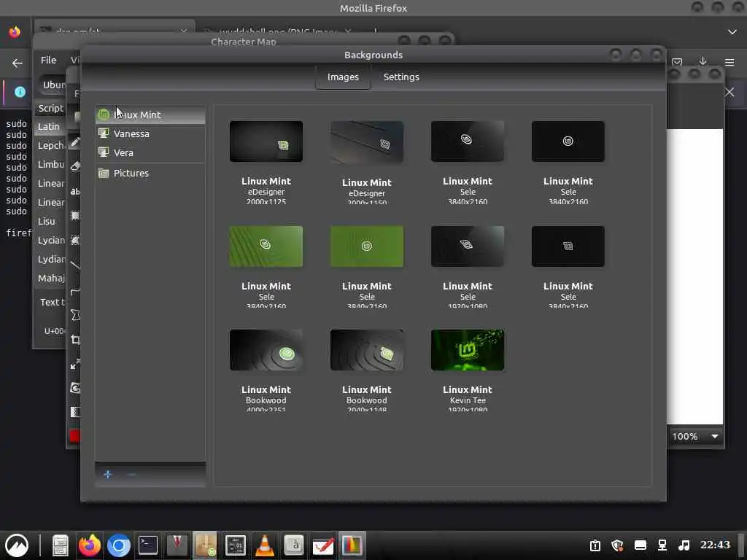Save page to Pocket icon in Firefox
Viewport: 747px width, 560px height.
(676, 62)
